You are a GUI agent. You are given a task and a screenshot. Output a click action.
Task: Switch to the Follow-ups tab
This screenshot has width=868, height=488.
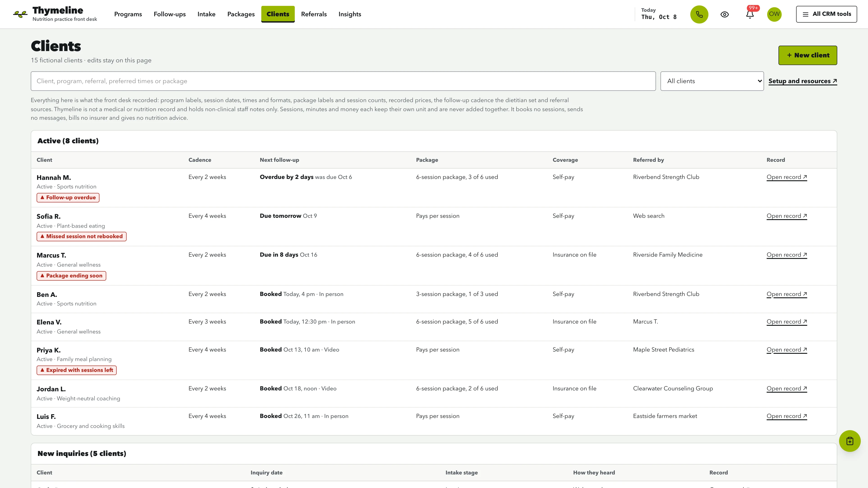click(170, 14)
